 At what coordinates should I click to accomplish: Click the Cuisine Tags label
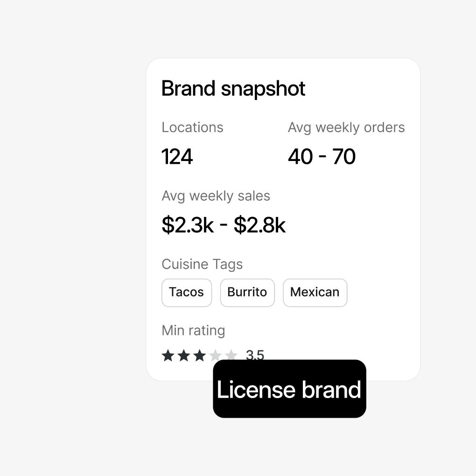tap(202, 264)
